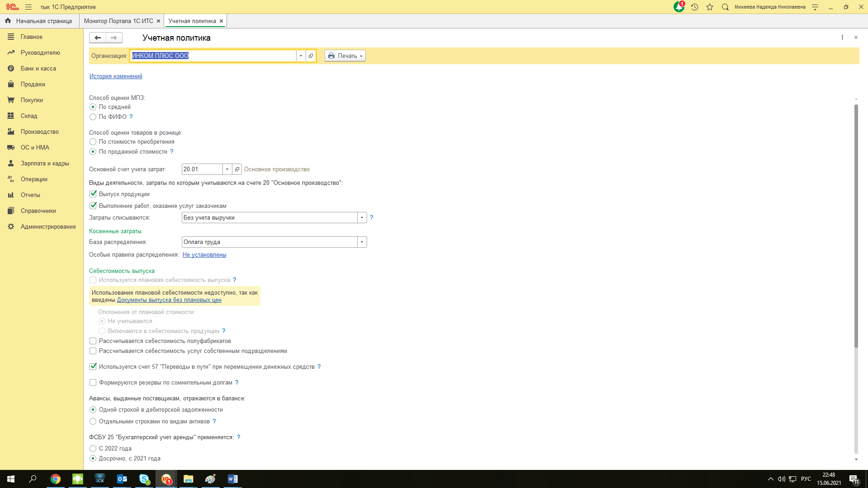Screen dimensions: 868x488
Task: Open organization record with open-form icon
Action: (311, 56)
